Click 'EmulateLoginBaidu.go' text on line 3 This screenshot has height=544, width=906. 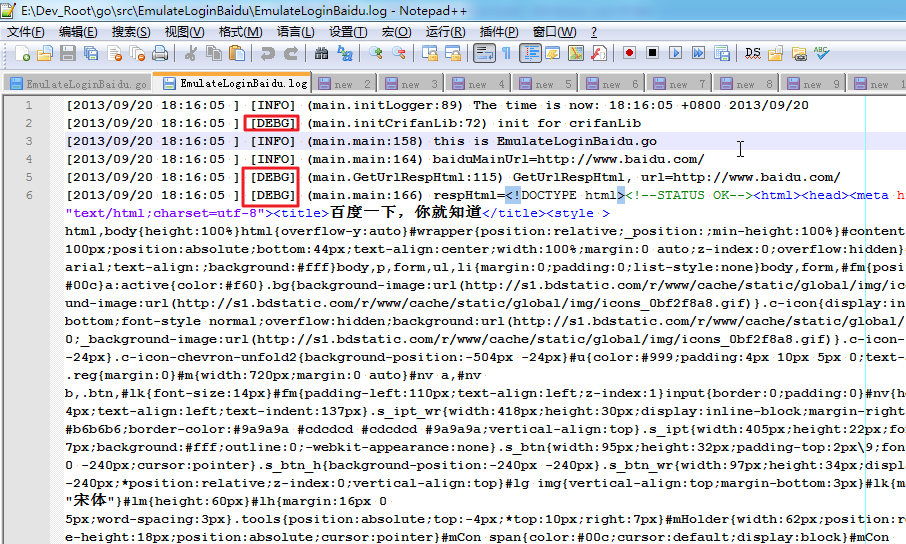[576, 141]
